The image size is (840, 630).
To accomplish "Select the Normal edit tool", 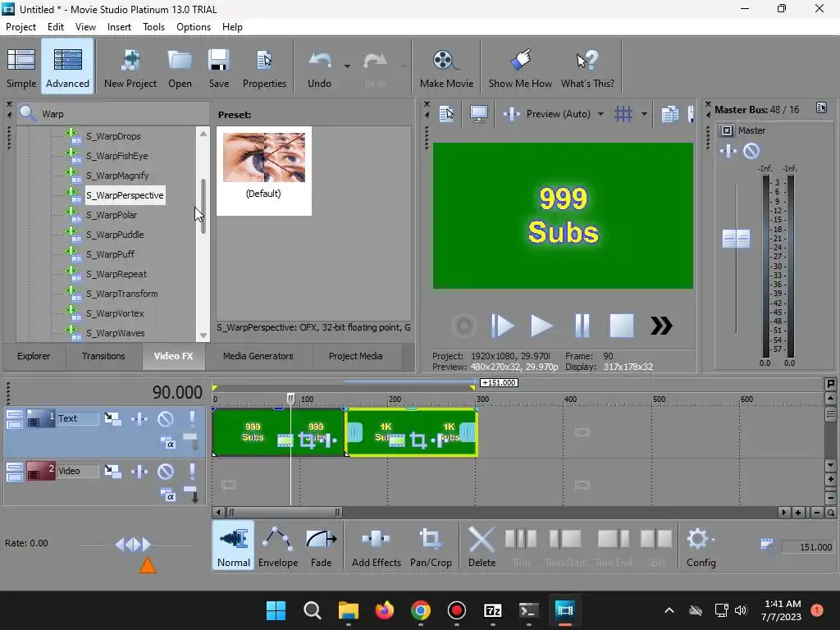I will tap(234, 546).
